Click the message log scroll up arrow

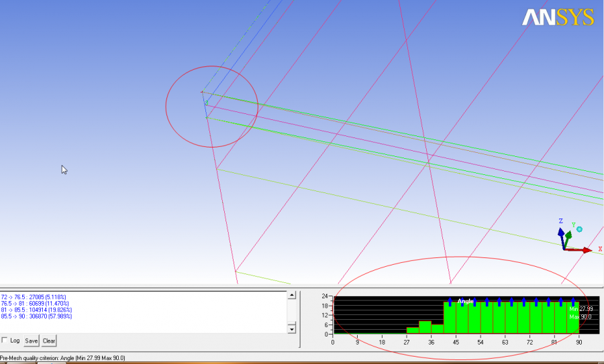(x=292, y=295)
